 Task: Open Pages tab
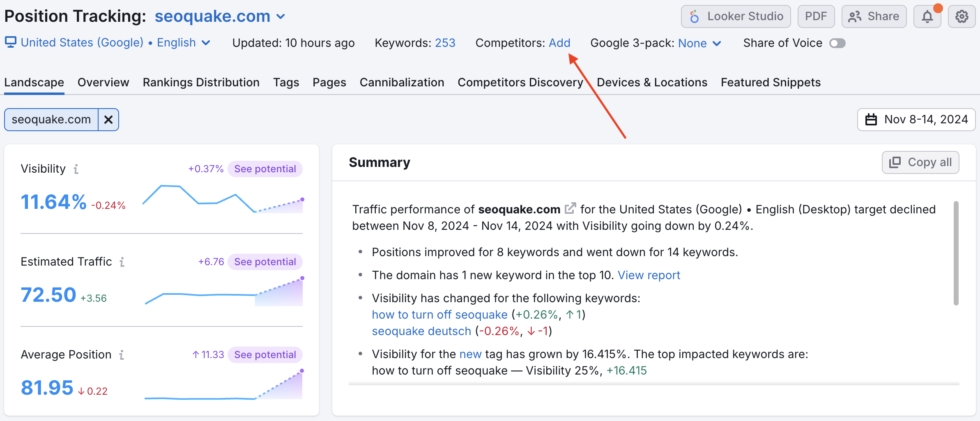[329, 83]
